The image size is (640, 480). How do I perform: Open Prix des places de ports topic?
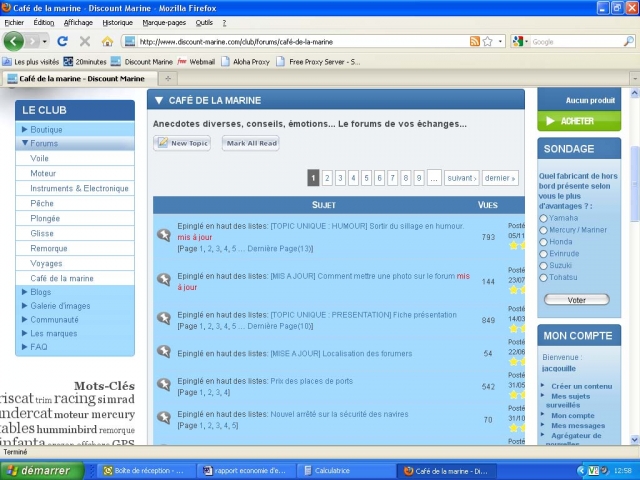[311, 381]
